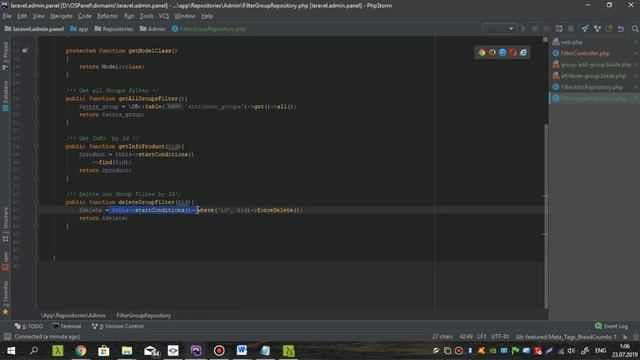
Task: Click the gutter override icon beside getModelClass
Action: pos(25,51)
